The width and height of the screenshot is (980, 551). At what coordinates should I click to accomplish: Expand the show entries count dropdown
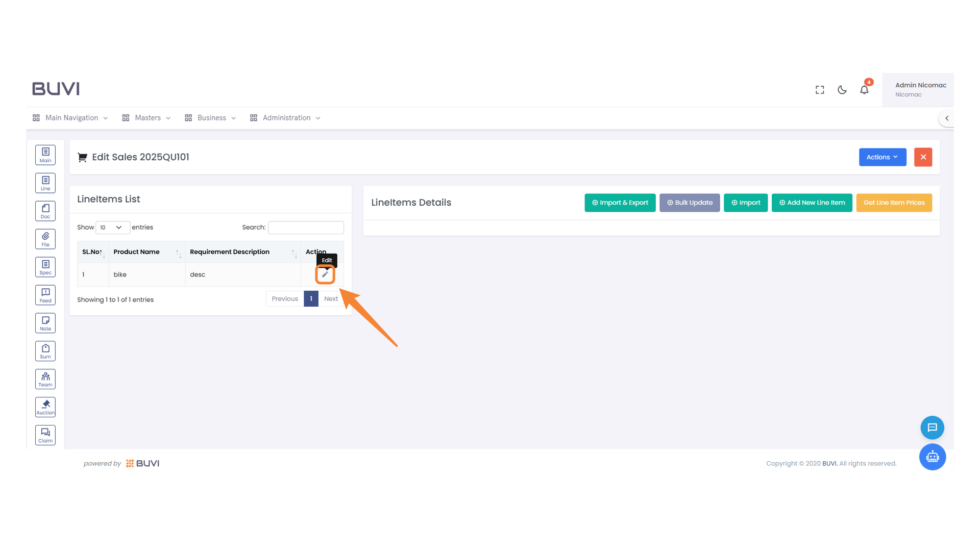pos(112,228)
